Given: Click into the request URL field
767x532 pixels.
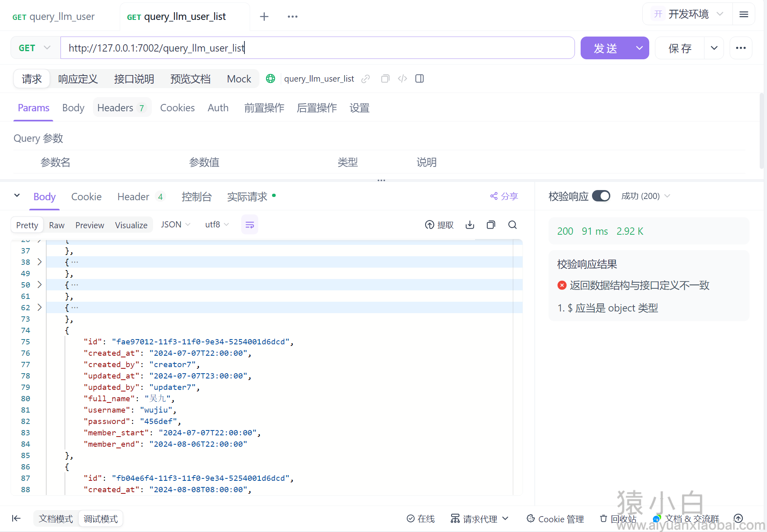Looking at the screenshot, I should point(317,48).
